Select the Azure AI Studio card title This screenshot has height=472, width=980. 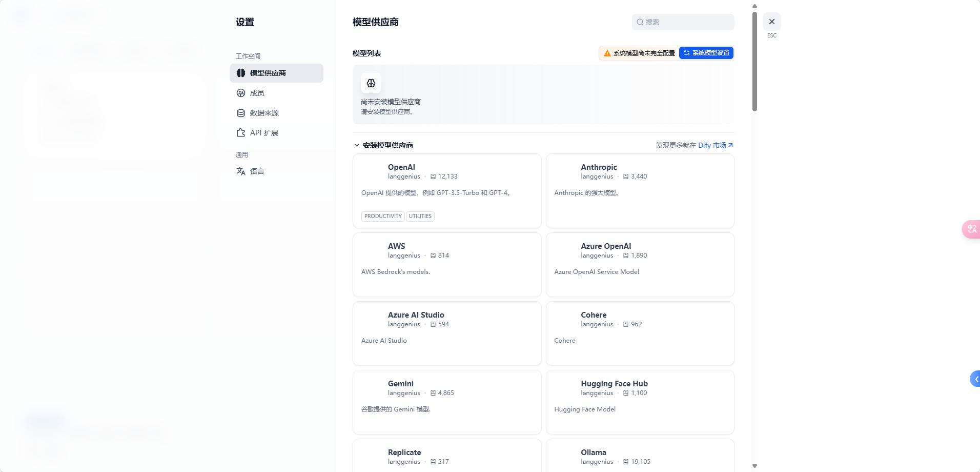pos(416,315)
